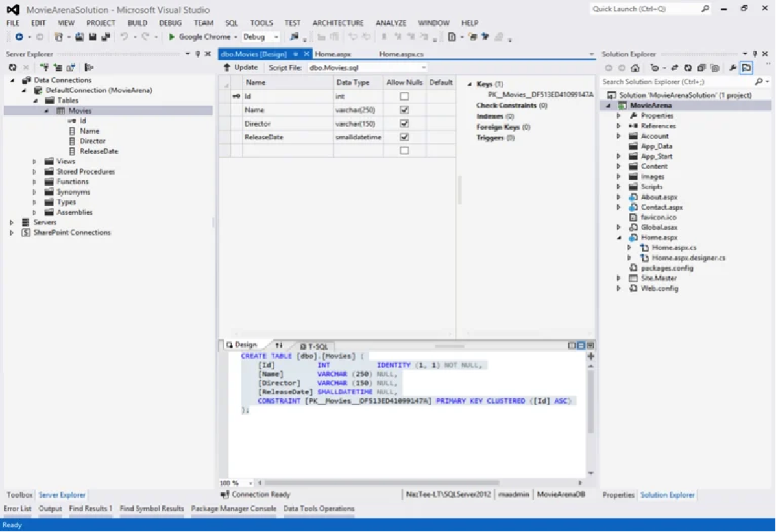Select Web.config in Solution Explorer
This screenshot has width=776, height=532.
pyautogui.click(x=659, y=289)
